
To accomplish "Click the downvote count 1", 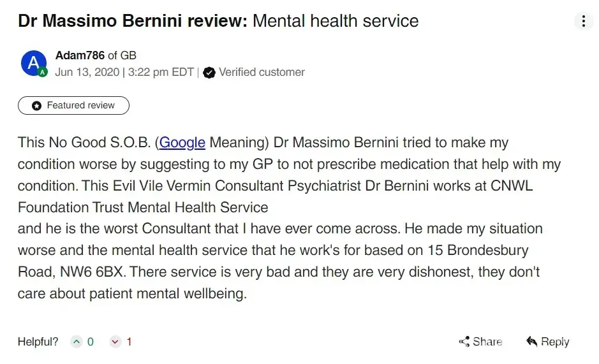I will 129,342.
